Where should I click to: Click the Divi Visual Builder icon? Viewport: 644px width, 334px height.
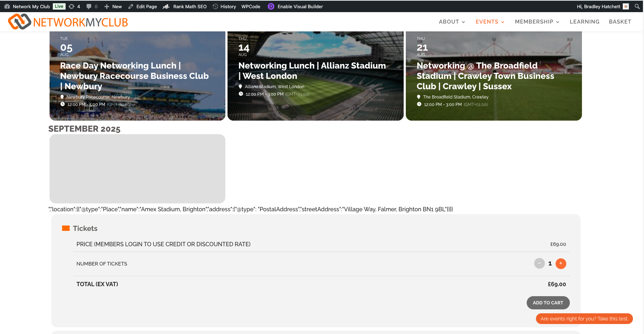(271, 6)
